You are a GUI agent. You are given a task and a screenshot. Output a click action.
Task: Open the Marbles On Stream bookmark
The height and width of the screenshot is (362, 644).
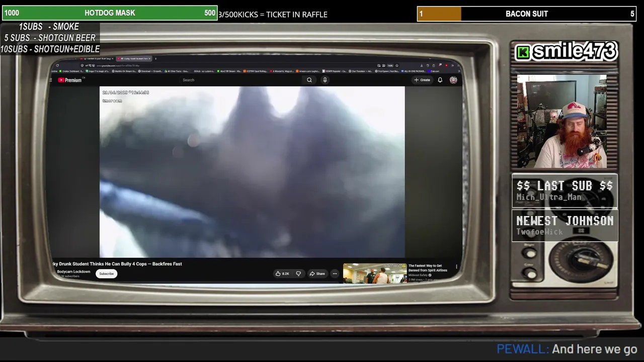124,71
